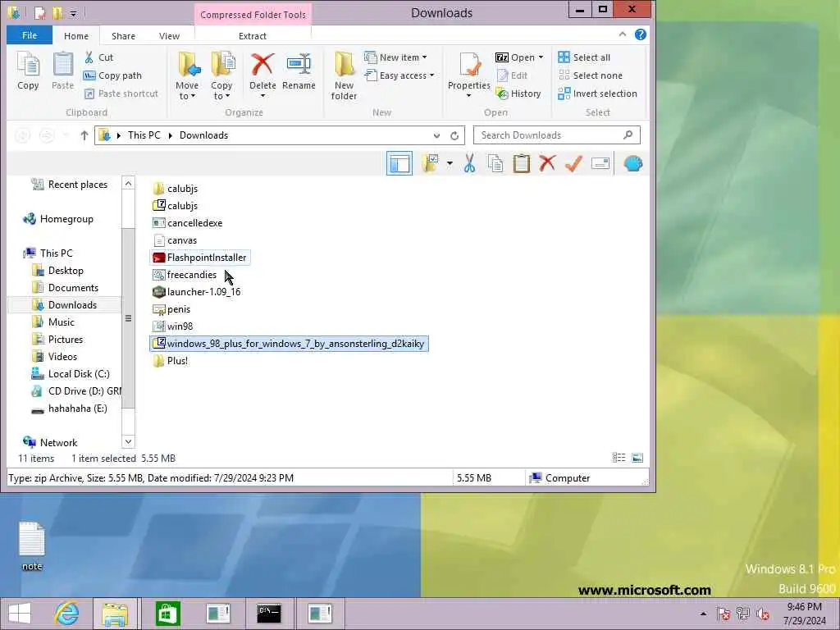Click the scissors cut icon in the secondary toolbar
This screenshot has width=840, height=630.
[469, 163]
